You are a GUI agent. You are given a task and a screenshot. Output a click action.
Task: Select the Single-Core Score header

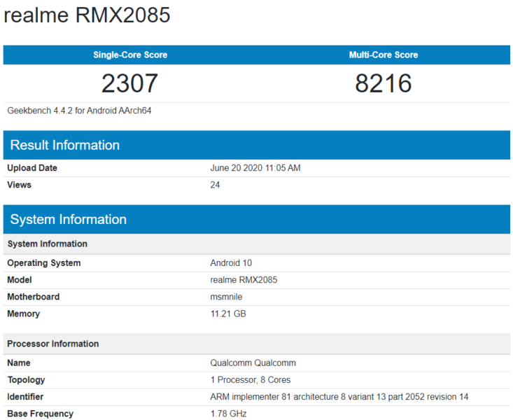pyautogui.click(x=130, y=55)
